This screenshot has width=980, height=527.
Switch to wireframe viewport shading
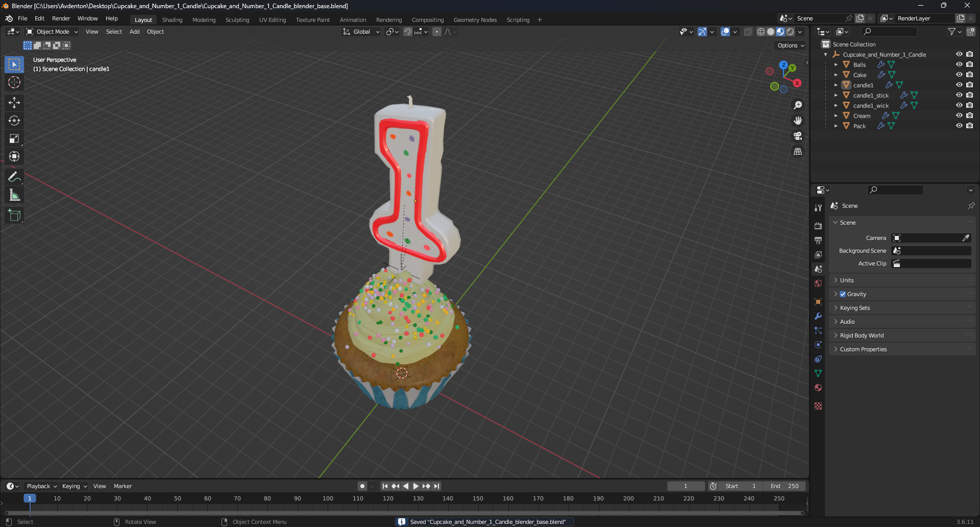click(761, 32)
